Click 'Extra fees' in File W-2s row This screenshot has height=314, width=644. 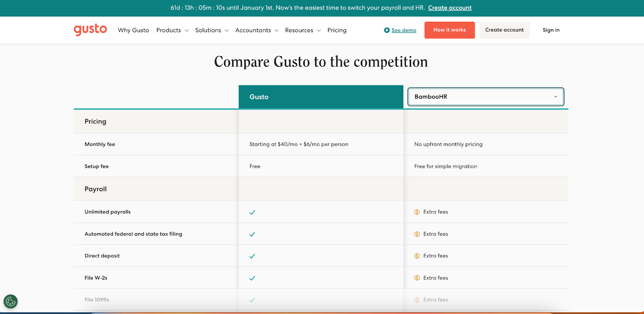coord(436,278)
